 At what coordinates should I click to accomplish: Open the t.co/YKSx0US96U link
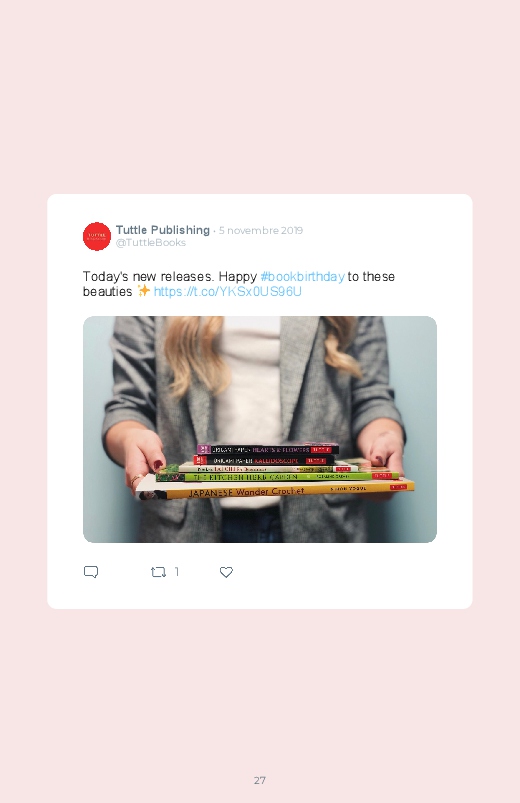[227, 291]
